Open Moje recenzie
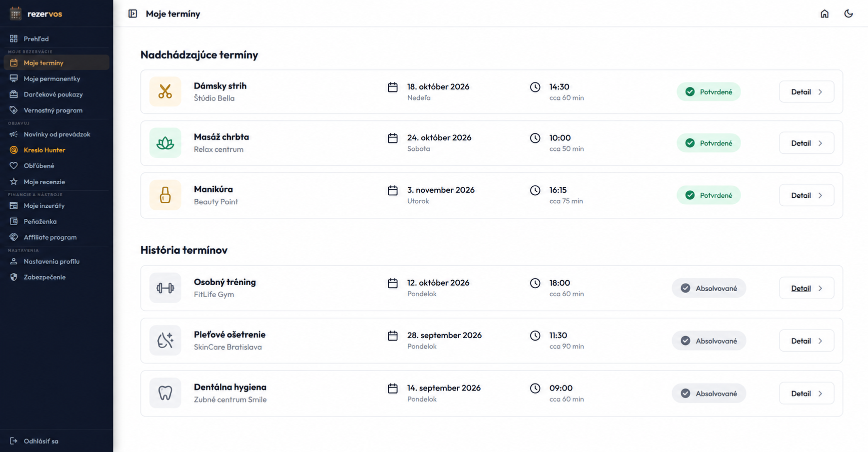The image size is (868, 452). [x=56, y=182]
